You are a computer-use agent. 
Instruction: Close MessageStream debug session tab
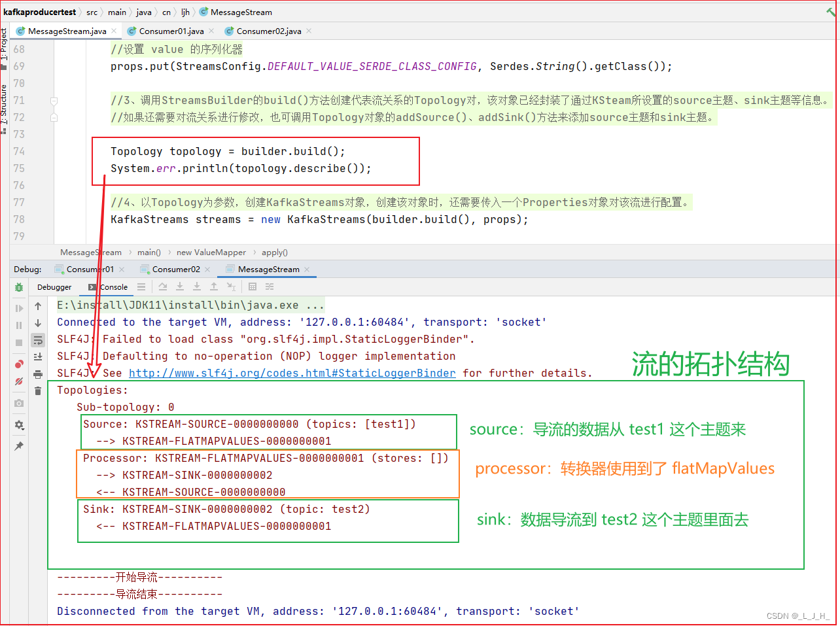[x=307, y=270]
